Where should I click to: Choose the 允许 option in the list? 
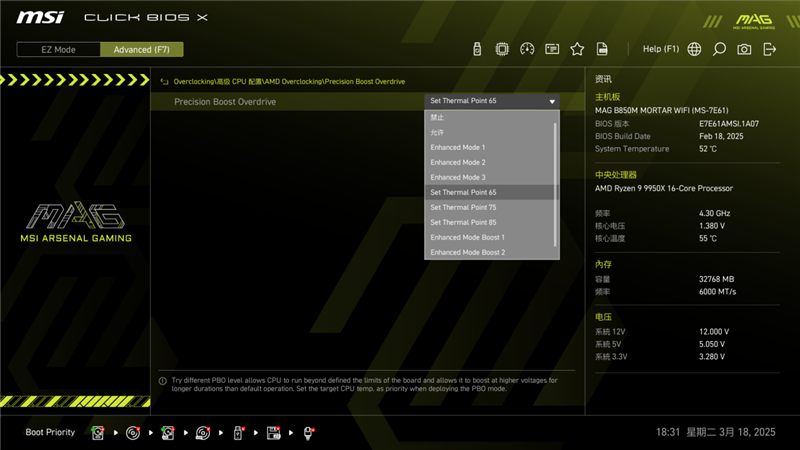[x=490, y=132]
